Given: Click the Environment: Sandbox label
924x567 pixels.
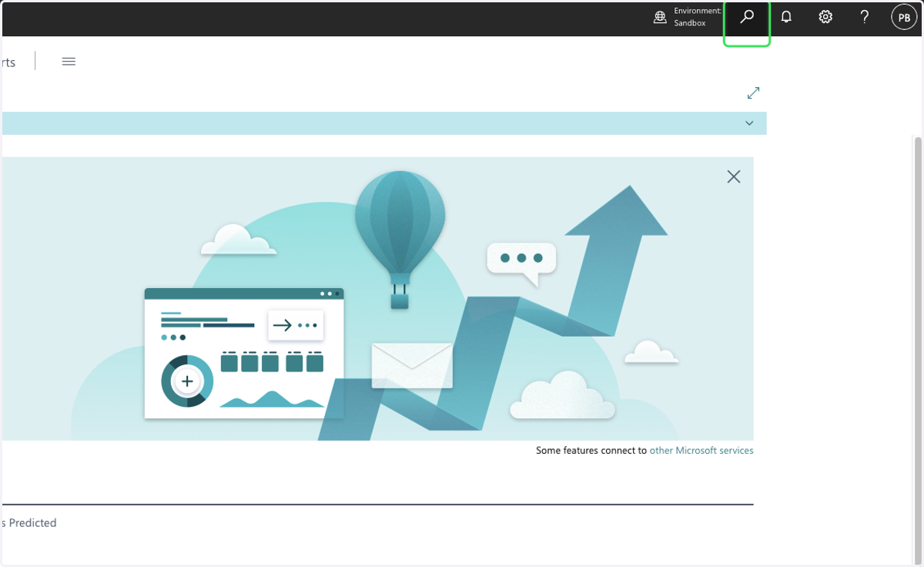Looking at the screenshot, I should tap(698, 17).
